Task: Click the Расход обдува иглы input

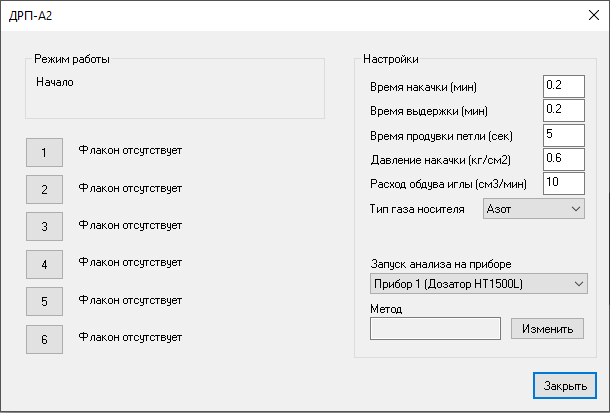Action: [x=563, y=182]
